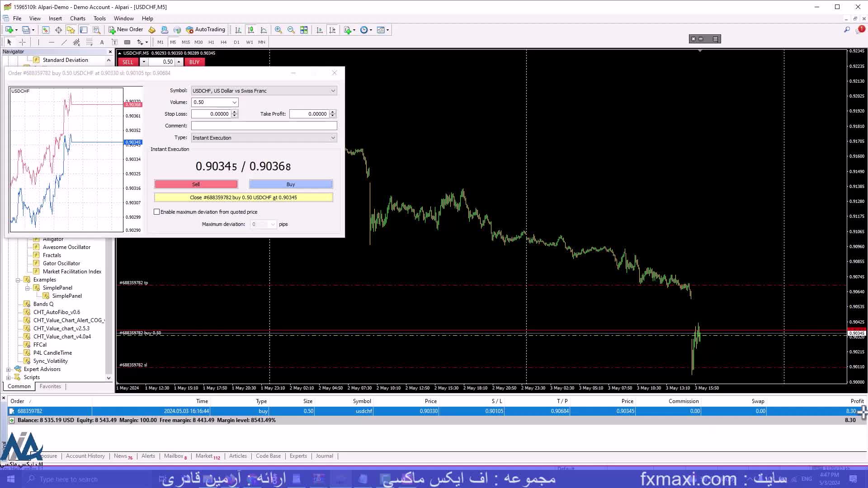Click the tile windows icon
868x488 pixels.
(x=304, y=30)
